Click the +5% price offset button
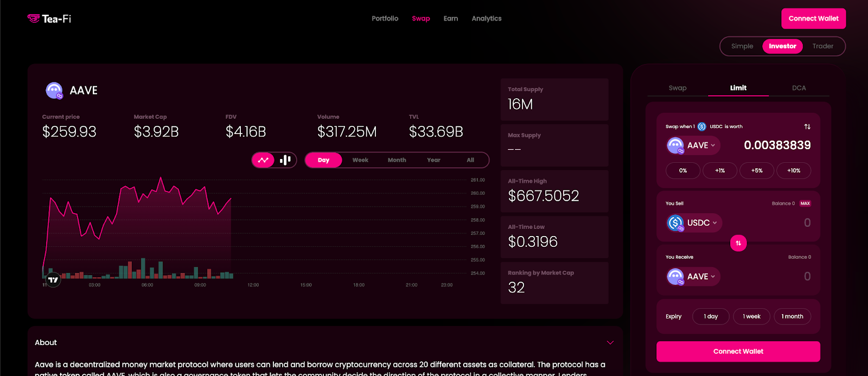Screen dimensions: 868x376 tap(757, 170)
